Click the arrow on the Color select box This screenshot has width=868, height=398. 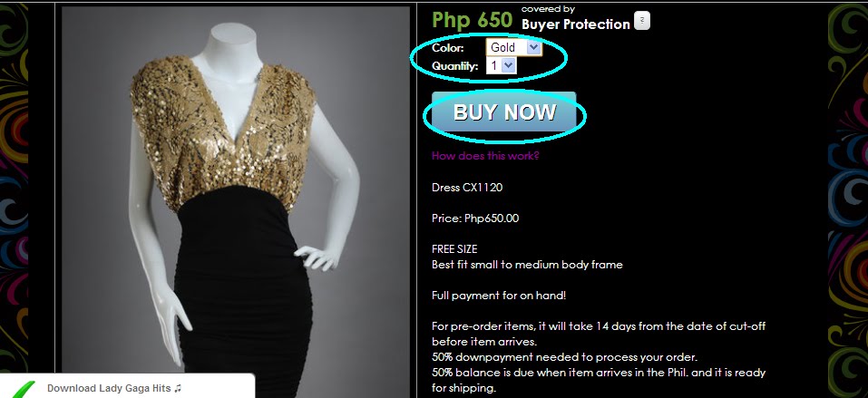(x=533, y=48)
